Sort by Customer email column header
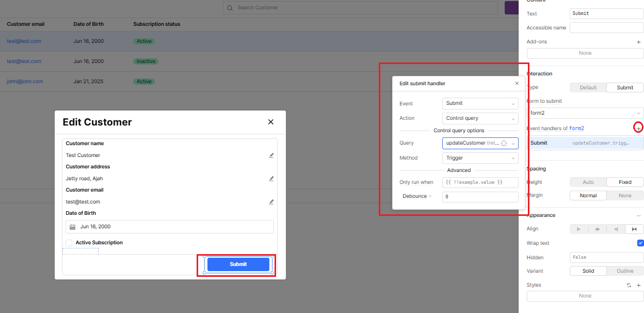The width and height of the screenshot is (644, 313). [x=26, y=24]
